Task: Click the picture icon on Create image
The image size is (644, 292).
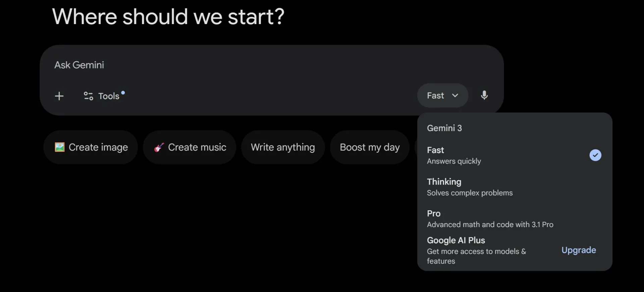Action: coord(60,147)
